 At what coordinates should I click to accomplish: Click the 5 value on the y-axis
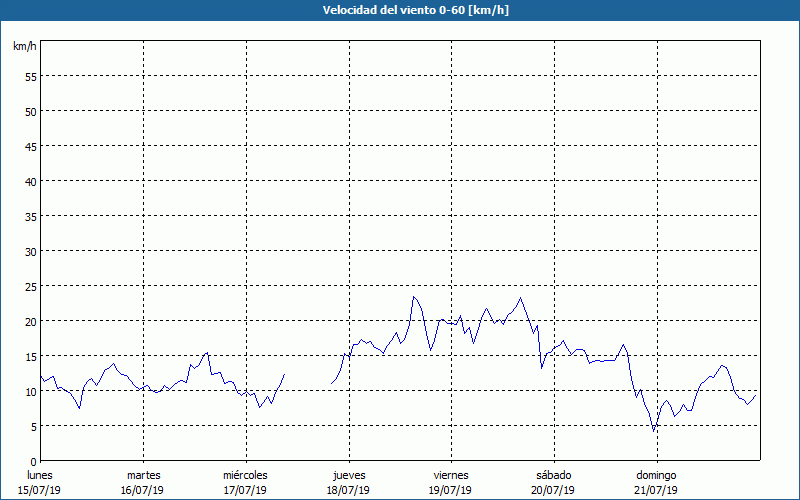click(34, 427)
